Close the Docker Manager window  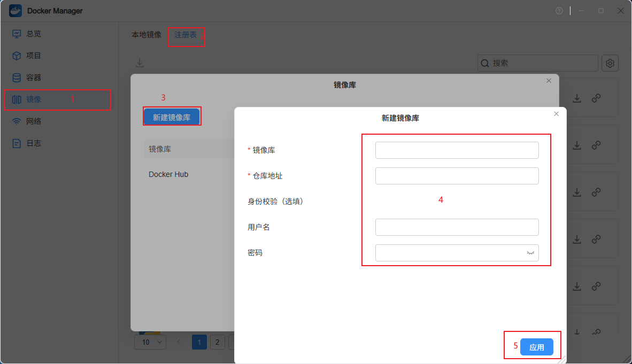coord(621,11)
